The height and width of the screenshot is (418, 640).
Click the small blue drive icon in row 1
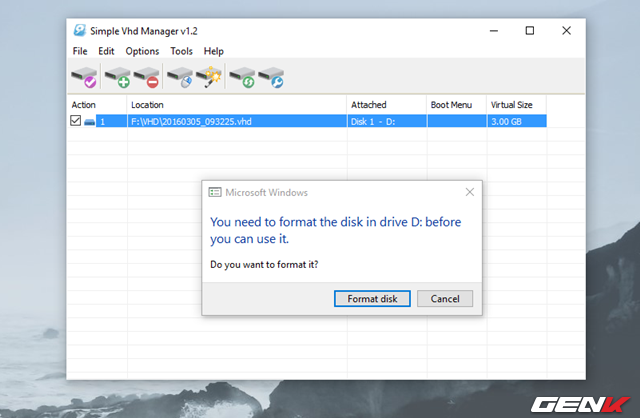click(x=89, y=122)
